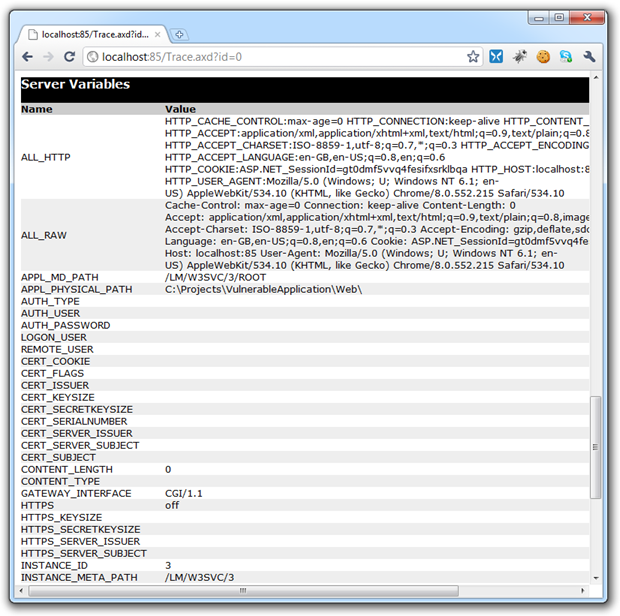The width and height of the screenshot is (620, 616).
Task: Close the browser window
Action: coord(587,18)
